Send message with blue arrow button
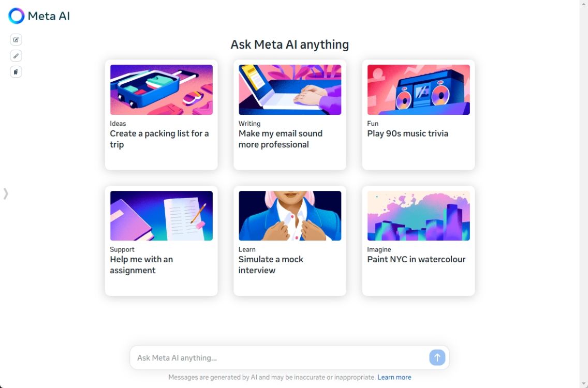The height and width of the screenshot is (388, 588). point(437,357)
